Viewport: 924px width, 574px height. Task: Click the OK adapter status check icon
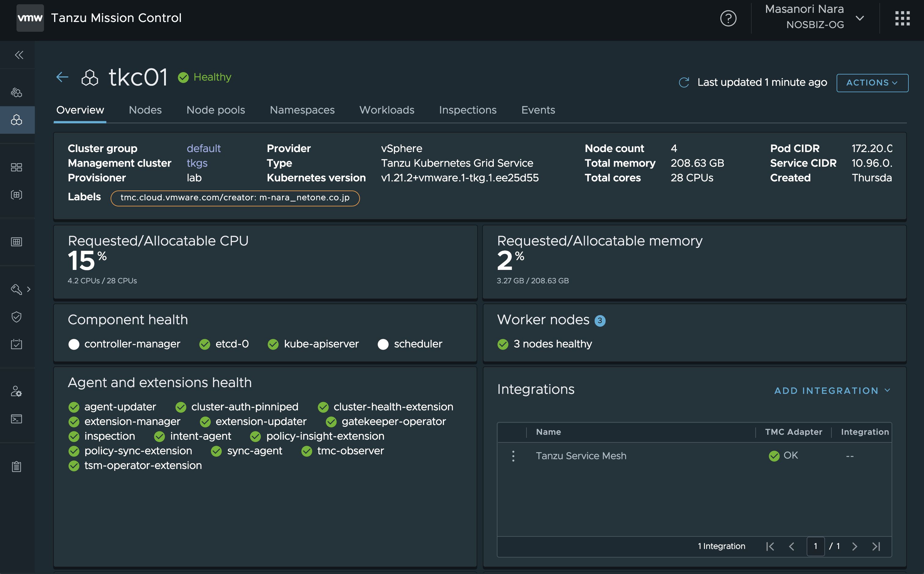click(774, 456)
